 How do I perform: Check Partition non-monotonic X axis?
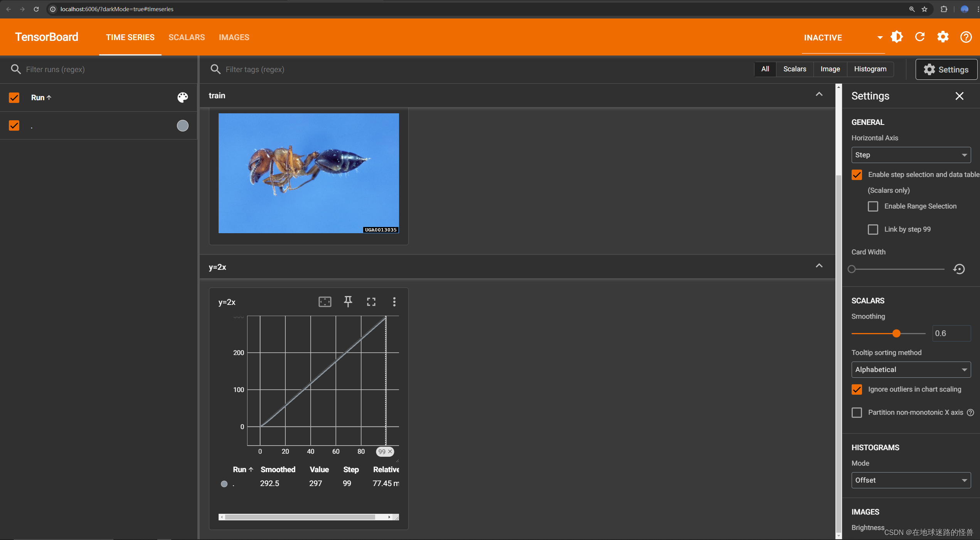857,413
